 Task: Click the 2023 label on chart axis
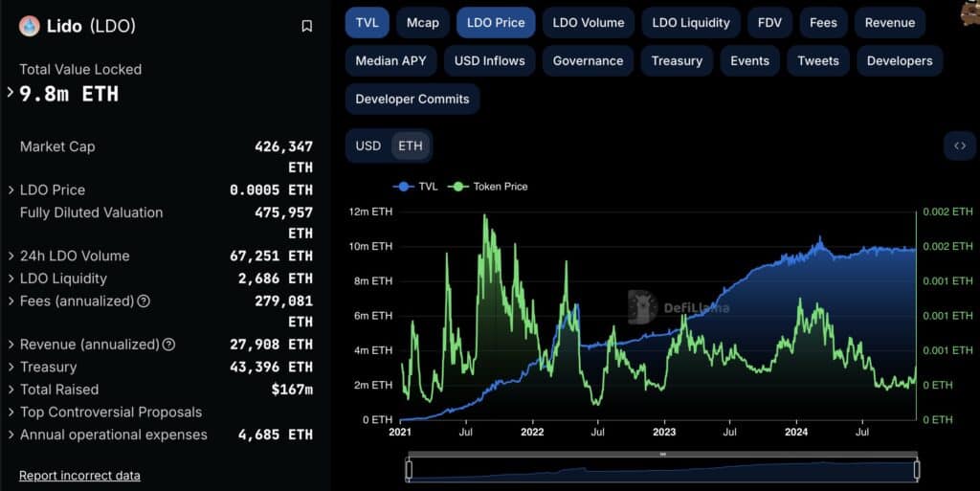pyautogui.click(x=664, y=432)
